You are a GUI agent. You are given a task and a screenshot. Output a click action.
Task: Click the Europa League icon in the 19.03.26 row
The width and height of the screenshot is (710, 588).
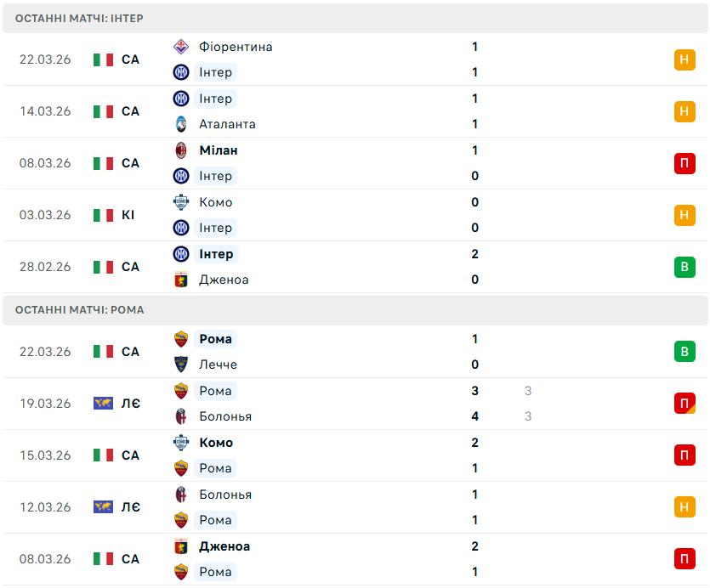(x=104, y=404)
